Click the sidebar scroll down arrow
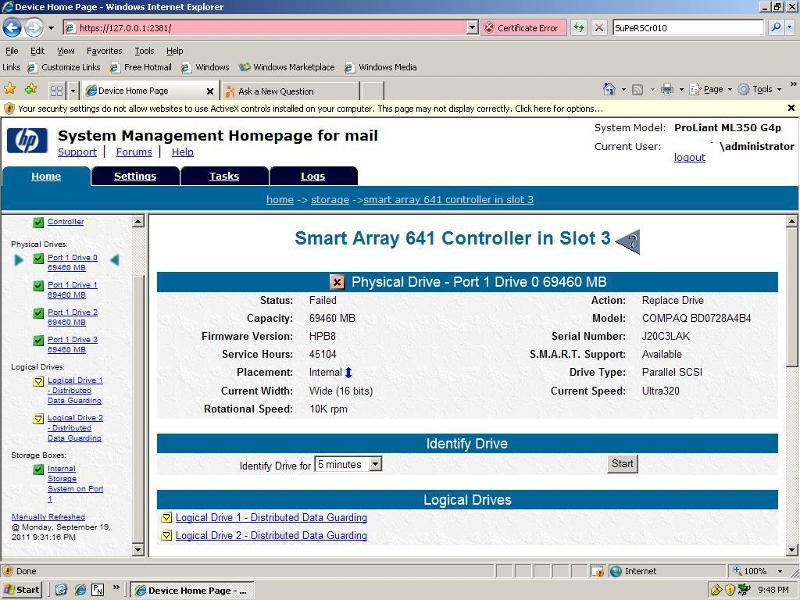This screenshot has height=600, width=800. (138, 549)
